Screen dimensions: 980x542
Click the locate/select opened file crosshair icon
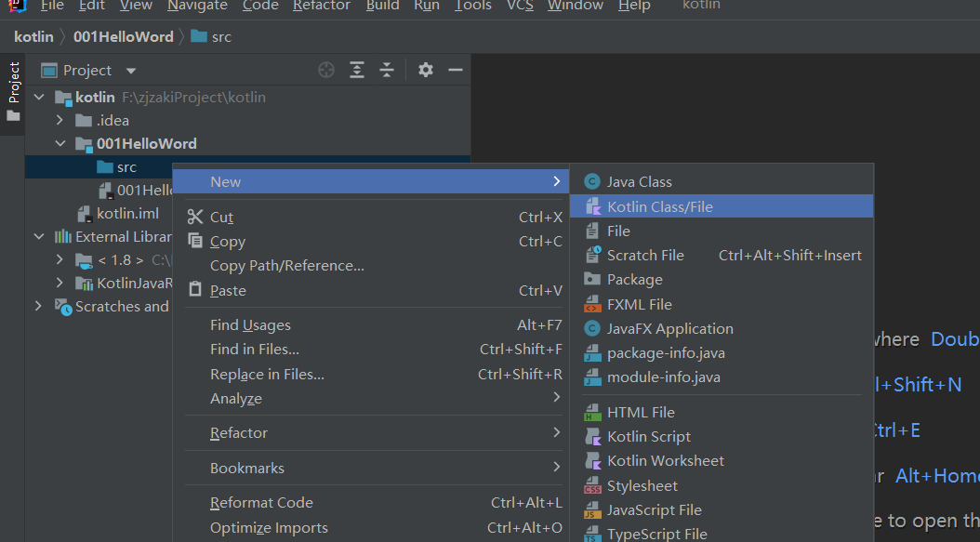click(x=326, y=70)
